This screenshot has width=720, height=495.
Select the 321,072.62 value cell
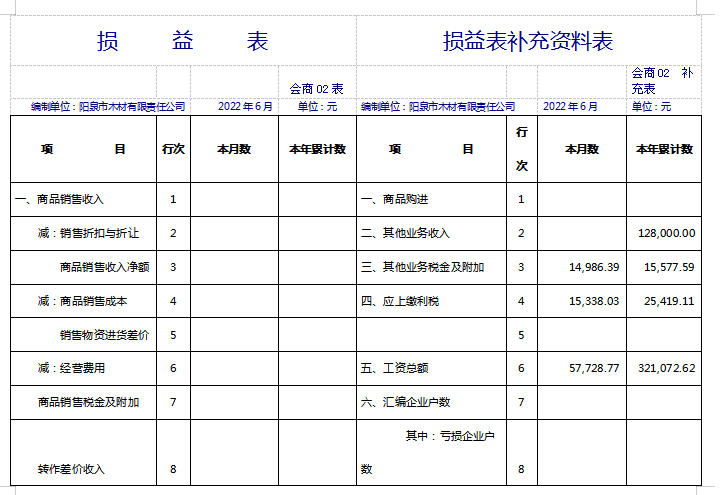[x=665, y=369]
